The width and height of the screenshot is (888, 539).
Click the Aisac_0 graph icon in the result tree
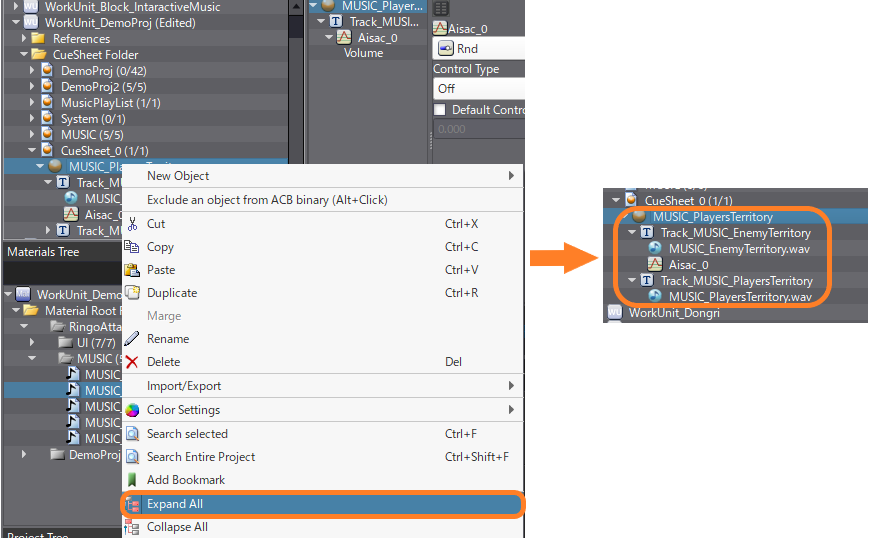(655, 264)
